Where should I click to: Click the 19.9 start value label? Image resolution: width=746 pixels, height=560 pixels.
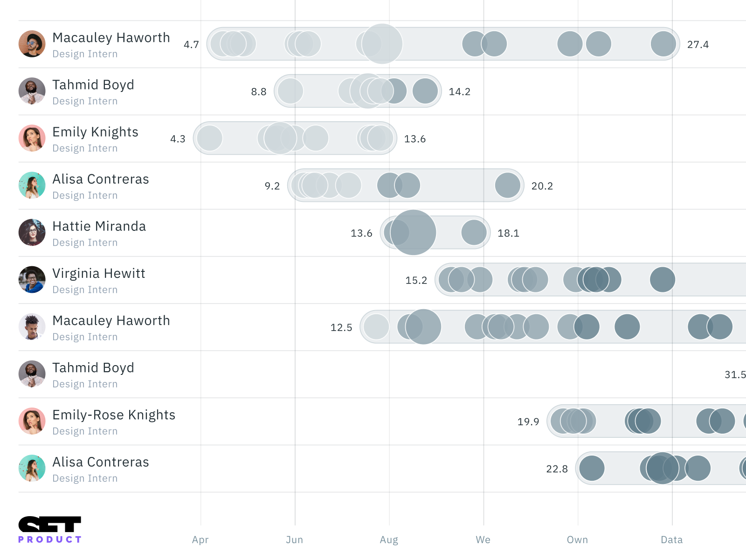coord(528,422)
